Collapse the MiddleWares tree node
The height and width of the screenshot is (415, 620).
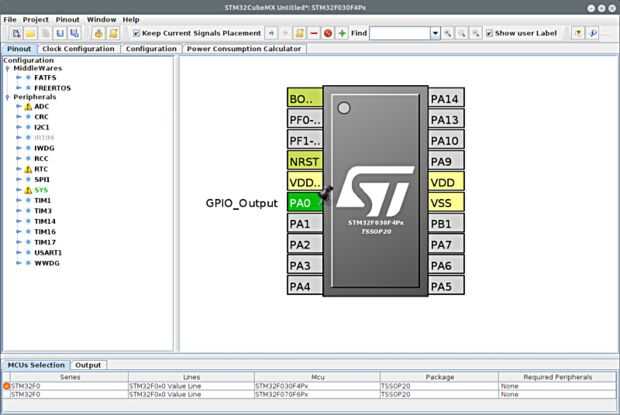point(7,68)
